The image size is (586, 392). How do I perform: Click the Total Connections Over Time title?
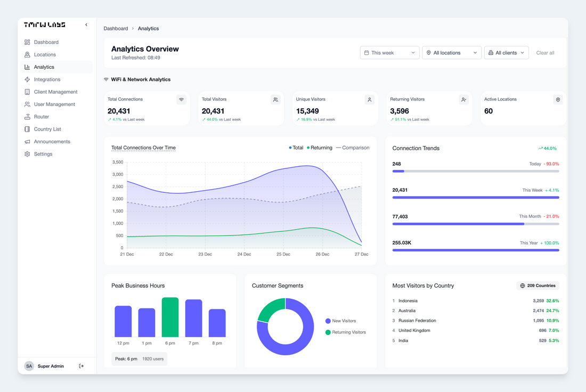(143, 148)
